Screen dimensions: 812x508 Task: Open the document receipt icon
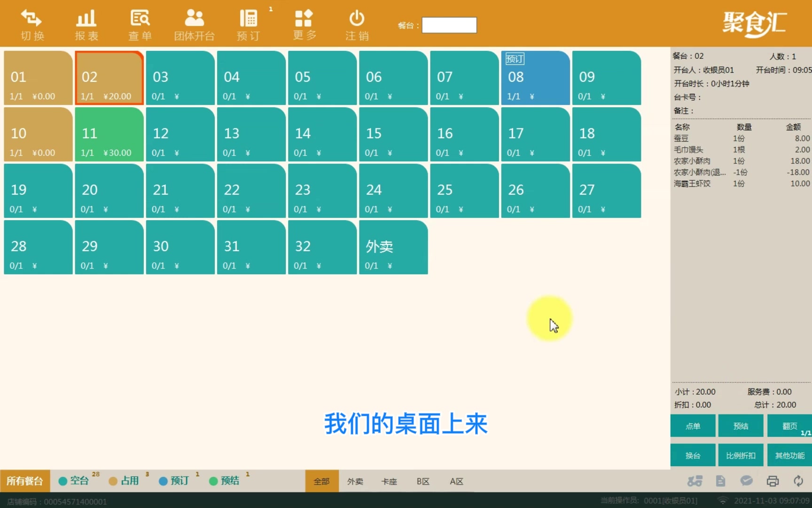[720, 481]
